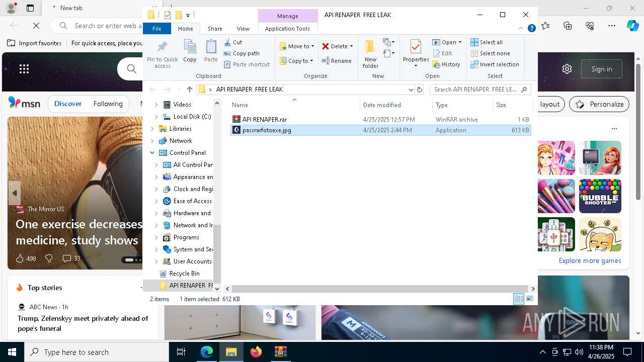Click Cut in Clipboard group
This screenshot has height=362, width=644.
tap(233, 42)
